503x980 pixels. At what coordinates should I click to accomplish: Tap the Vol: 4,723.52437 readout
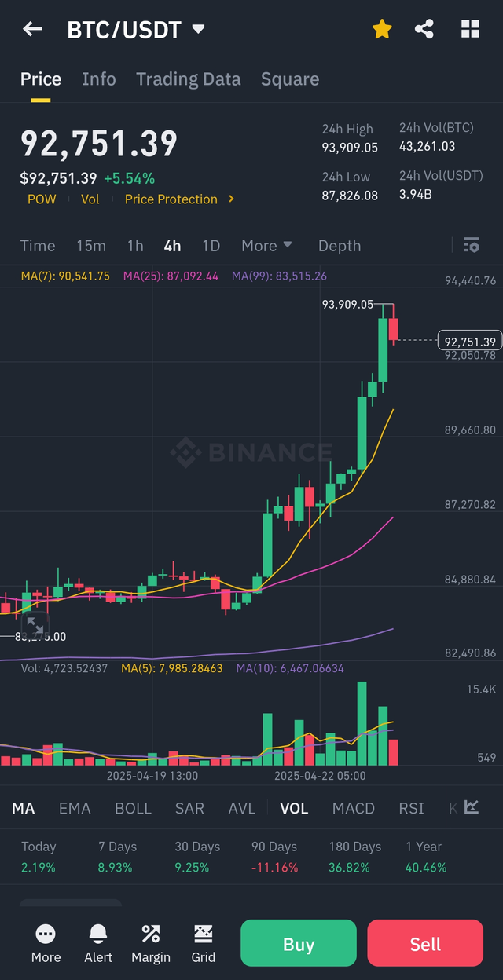64,668
